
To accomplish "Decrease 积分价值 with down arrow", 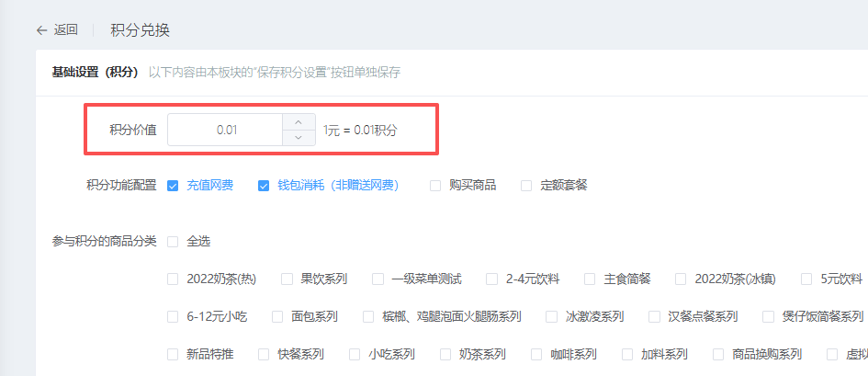I will pos(299,137).
